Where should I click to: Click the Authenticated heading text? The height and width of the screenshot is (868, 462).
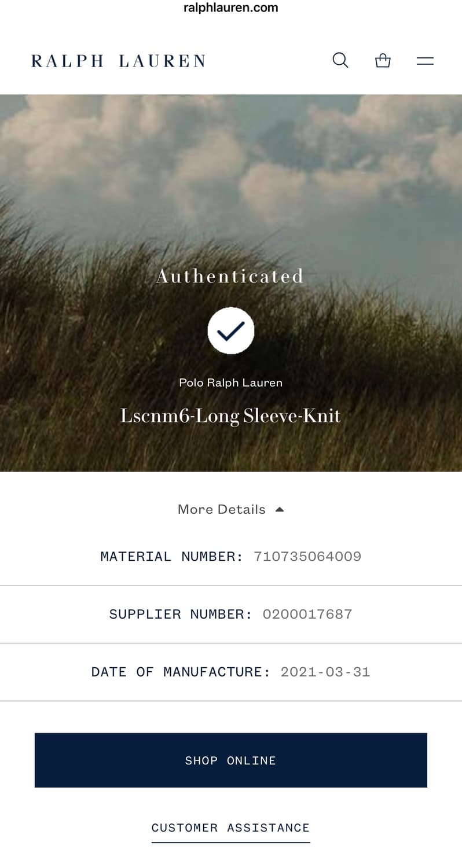coord(230,276)
